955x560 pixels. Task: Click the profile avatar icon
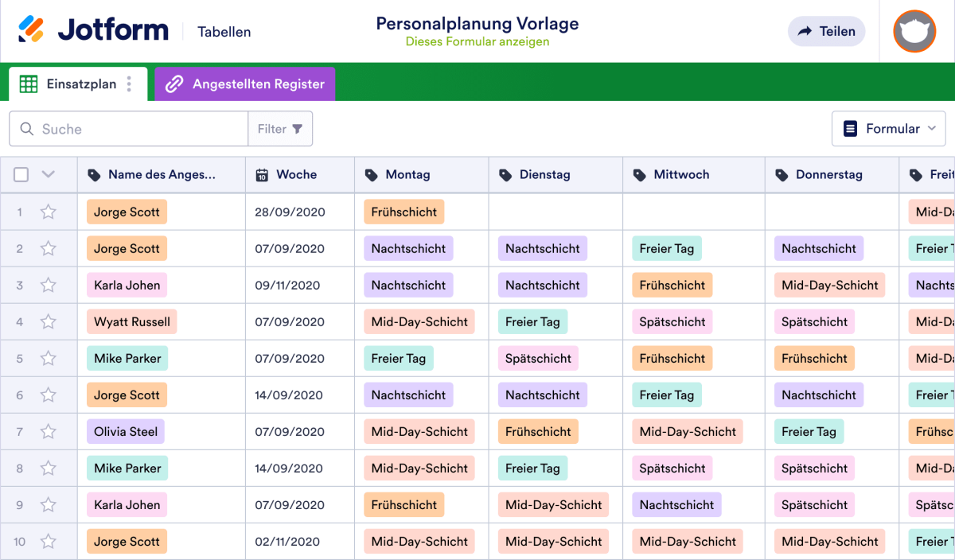point(914,32)
